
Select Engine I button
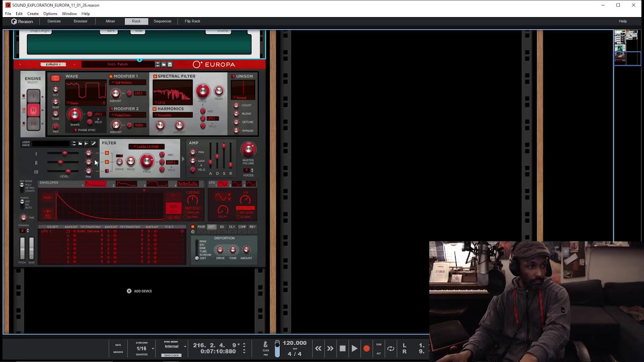click(x=33, y=96)
